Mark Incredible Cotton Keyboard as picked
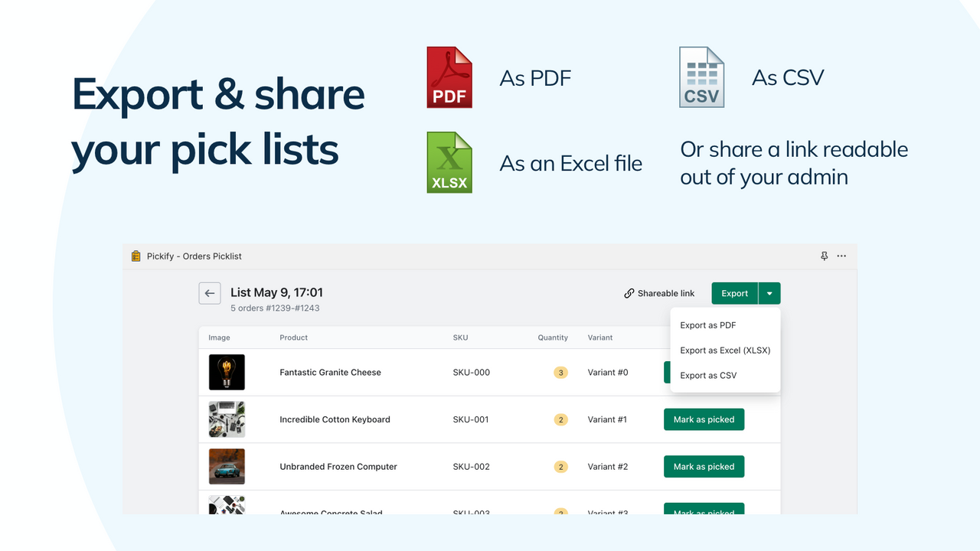Image resolution: width=980 pixels, height=551 pixels. [704, 419]
